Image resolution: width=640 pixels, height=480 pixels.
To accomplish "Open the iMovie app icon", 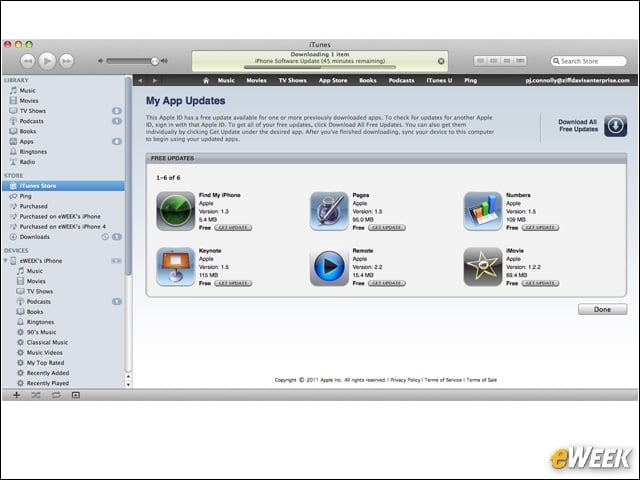I will click(482, 267).
